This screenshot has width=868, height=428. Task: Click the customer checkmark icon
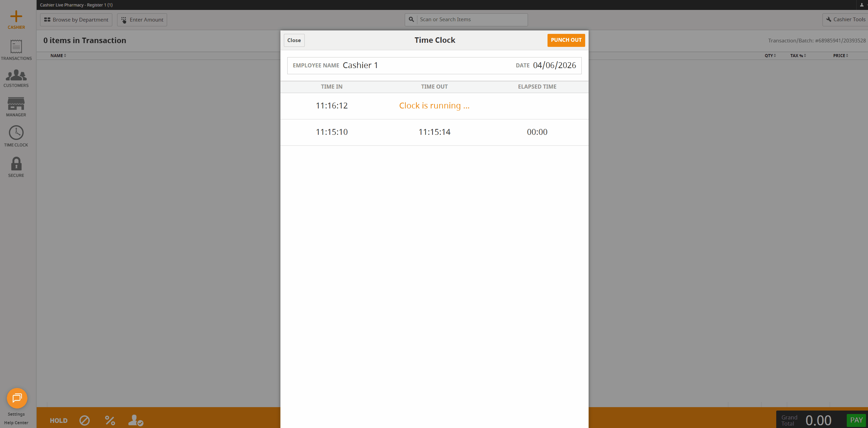coord(136,420)
